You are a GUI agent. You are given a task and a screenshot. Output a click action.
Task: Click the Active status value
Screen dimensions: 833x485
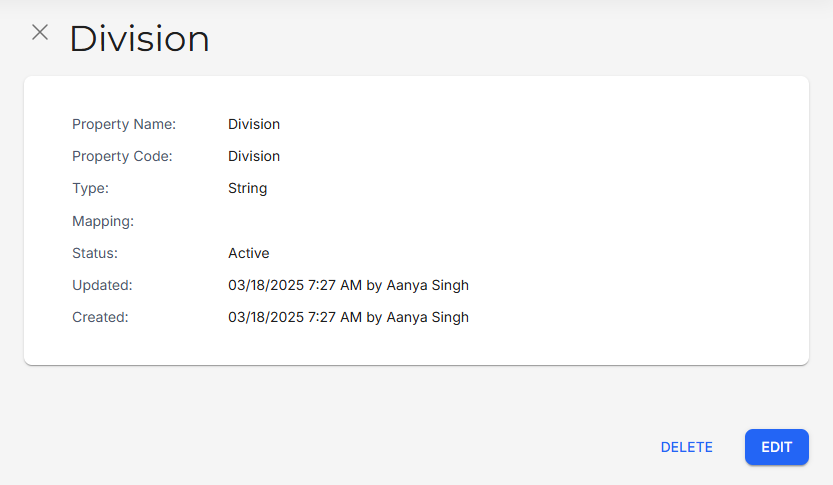coord(249,253)
